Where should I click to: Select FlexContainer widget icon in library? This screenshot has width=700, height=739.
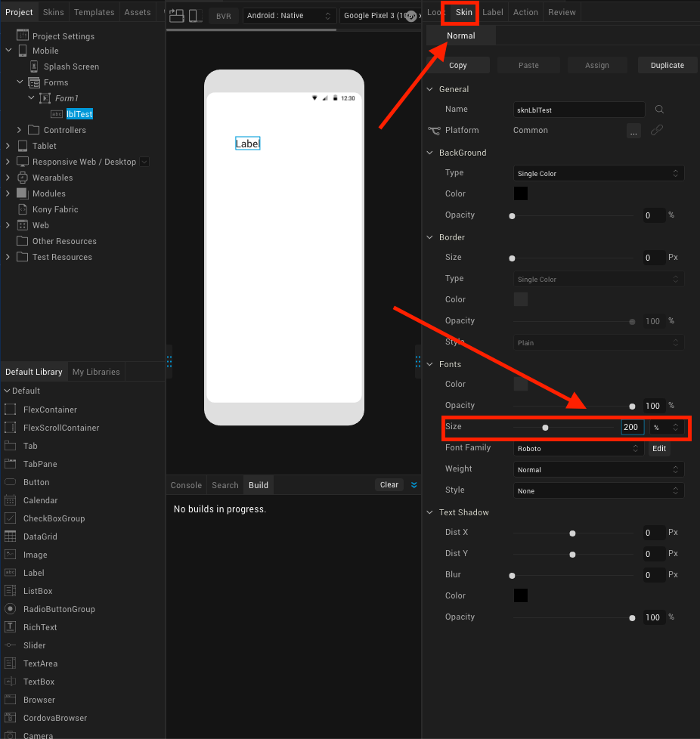(10, 409)
